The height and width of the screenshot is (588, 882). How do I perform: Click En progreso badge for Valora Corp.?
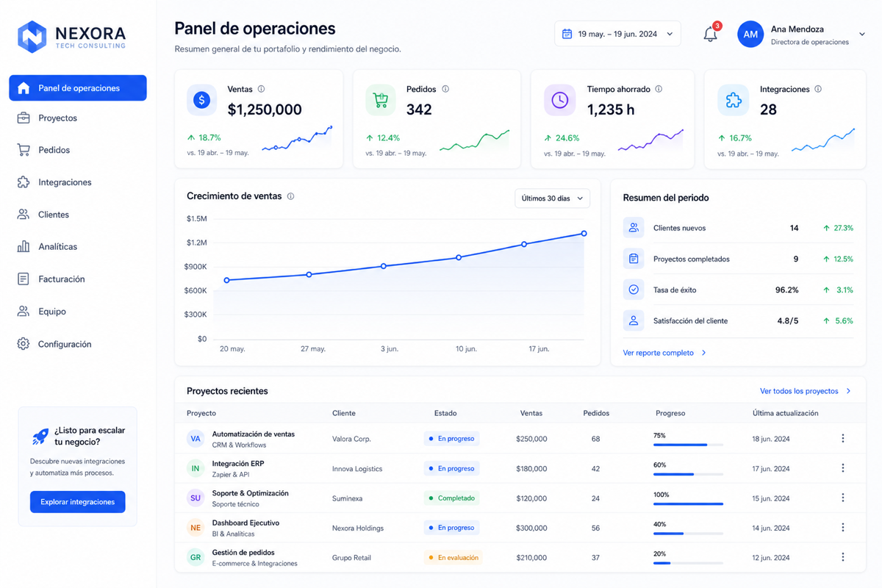(x=451, y=439)
